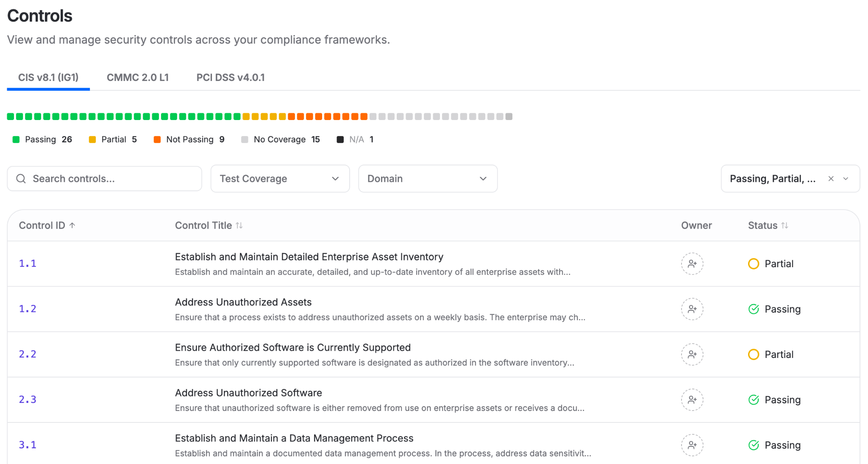Assign owner for control 1.1
868x464 pixels.
click(692, 264)
